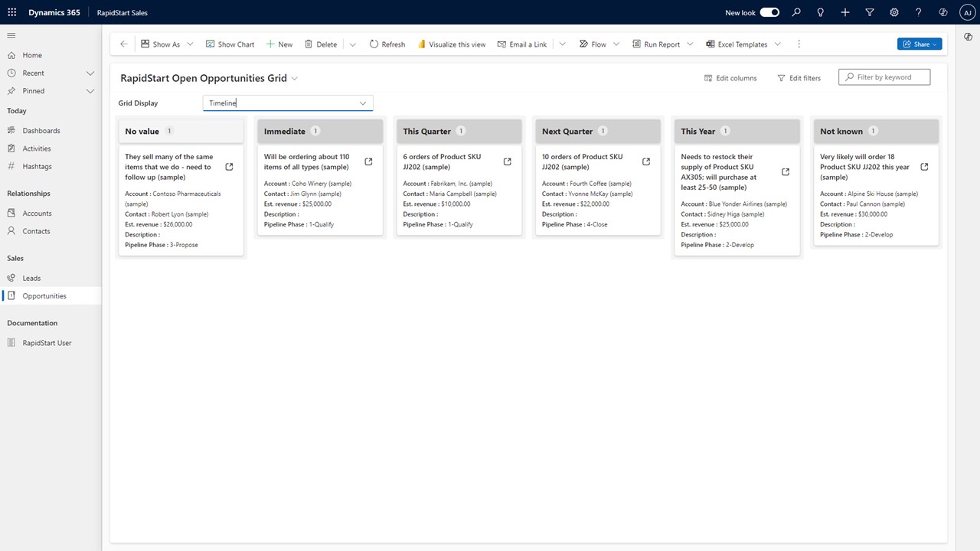Screen dimensions: 980x551
Task: Expand the Email a Link dropdown arrow
Action: (562, 44)
